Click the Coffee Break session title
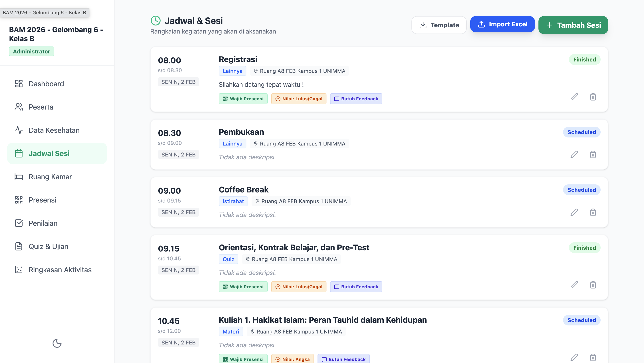Image resolution: width=644 pixels, height=363 pixels. [x=244, y=190]
